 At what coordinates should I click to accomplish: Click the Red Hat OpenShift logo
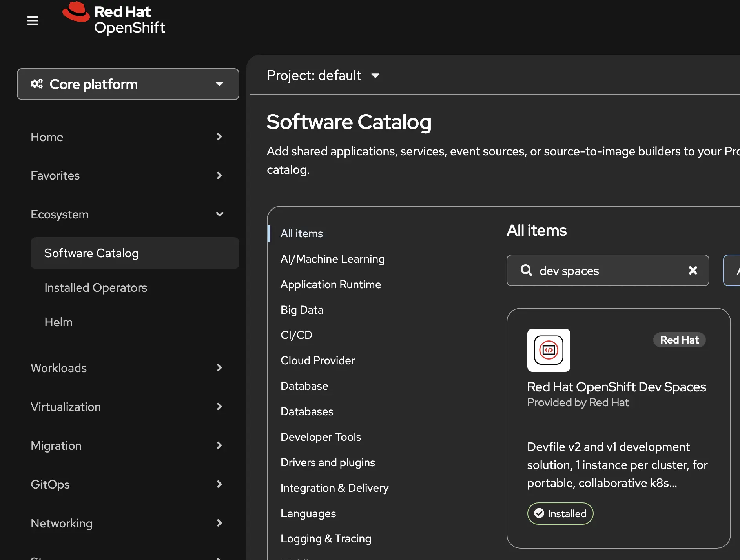[x=114, y=18]
